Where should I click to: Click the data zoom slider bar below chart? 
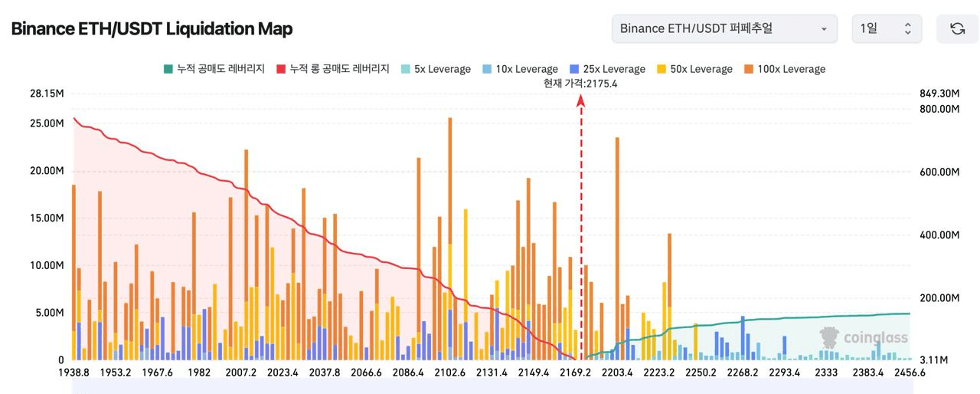492,388
